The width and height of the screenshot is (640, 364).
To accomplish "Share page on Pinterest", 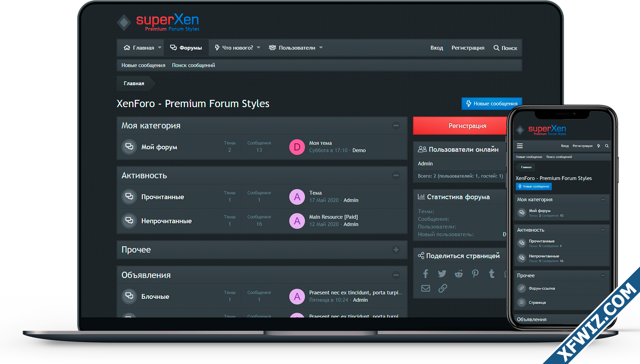I will pyautogui.click(x=475, y=274).
